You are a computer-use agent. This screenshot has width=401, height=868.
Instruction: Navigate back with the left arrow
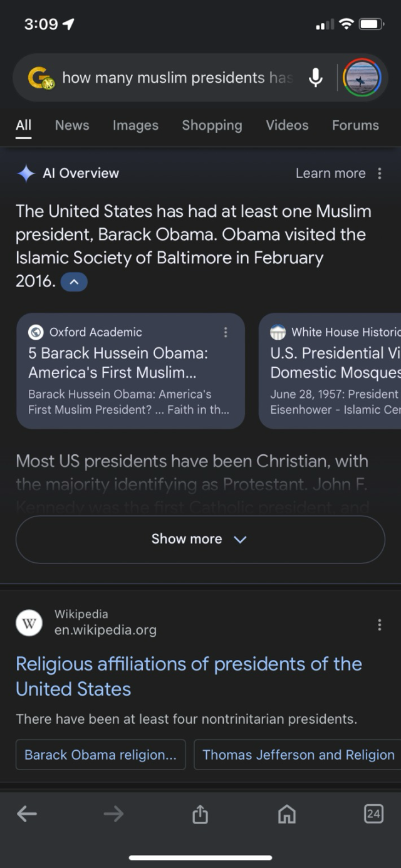[26, 813]
